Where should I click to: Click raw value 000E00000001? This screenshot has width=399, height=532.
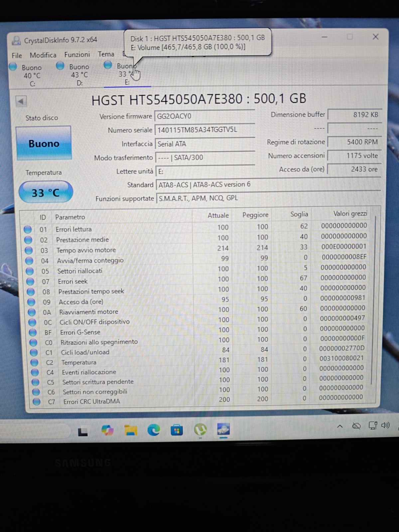344,247
